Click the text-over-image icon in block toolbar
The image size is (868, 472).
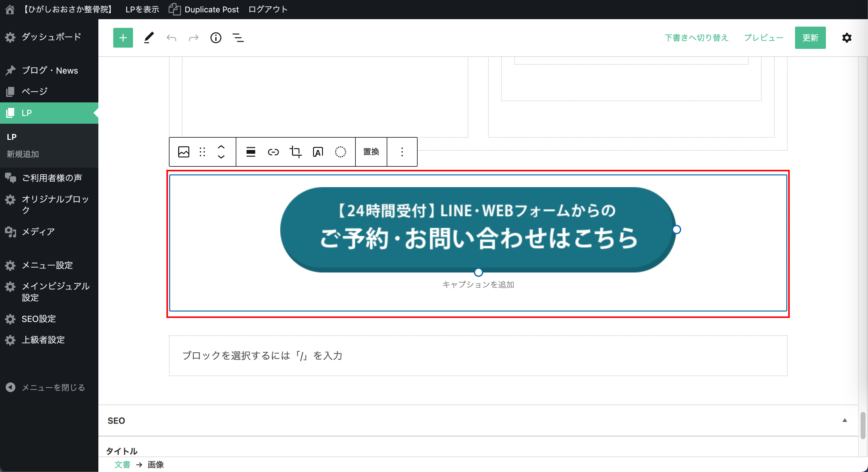click(x=318, y=152)
